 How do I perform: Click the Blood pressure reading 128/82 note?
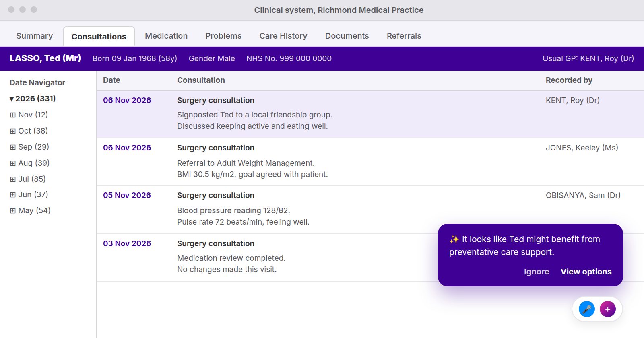tap(233, 210)
